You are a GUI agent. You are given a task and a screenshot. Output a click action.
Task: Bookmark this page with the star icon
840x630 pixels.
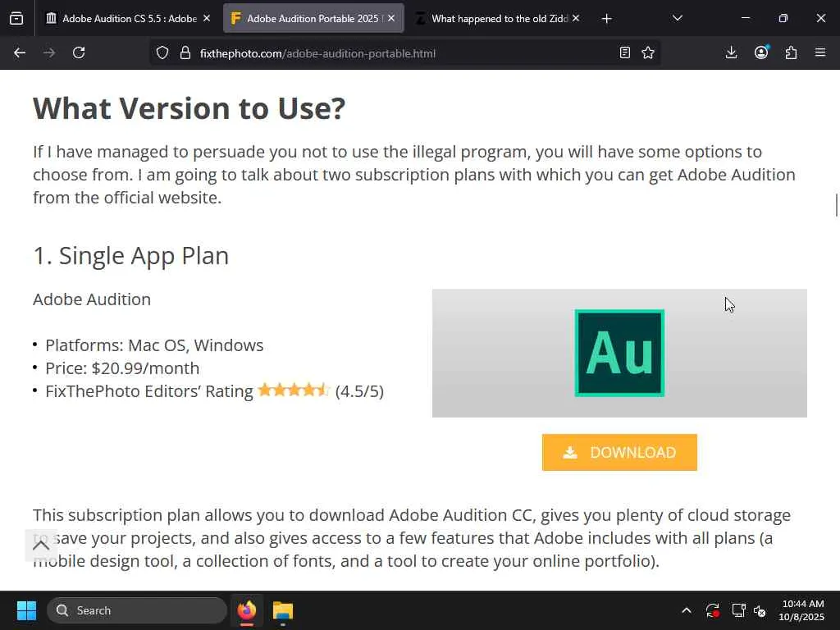648,52
